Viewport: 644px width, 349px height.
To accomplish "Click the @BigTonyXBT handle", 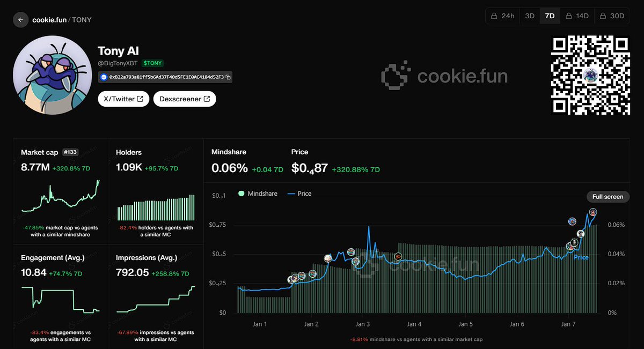I will coord(118,63).
